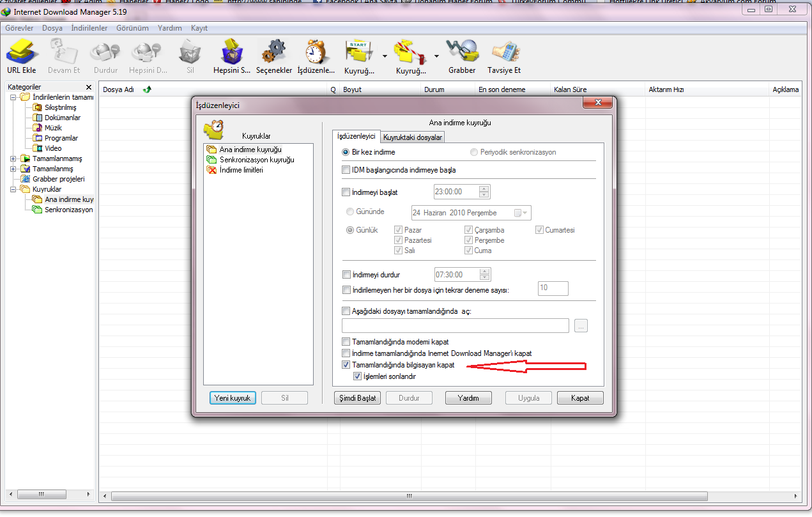Select the Bir kez indirme radio button

tap(346, 152)
